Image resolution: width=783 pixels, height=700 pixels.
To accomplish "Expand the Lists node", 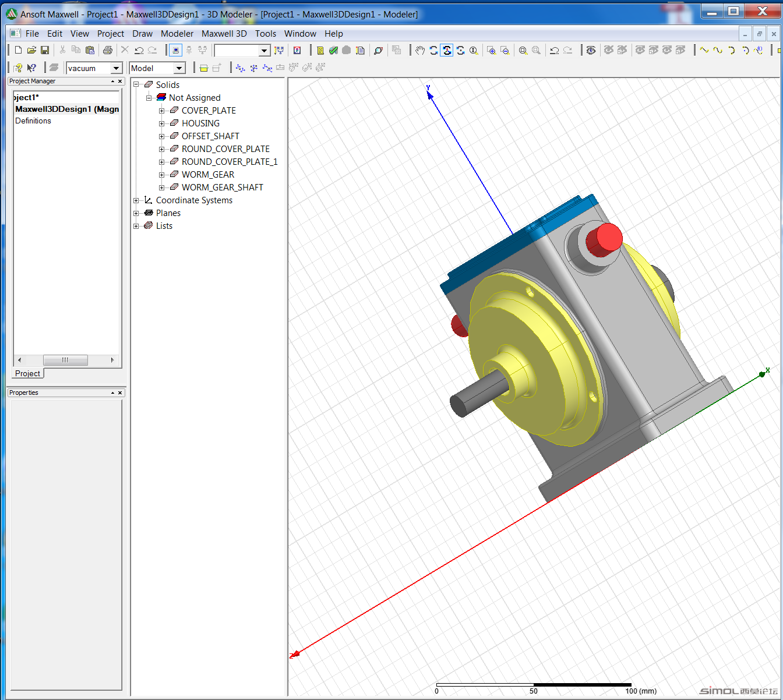I will tap(136, 226).
